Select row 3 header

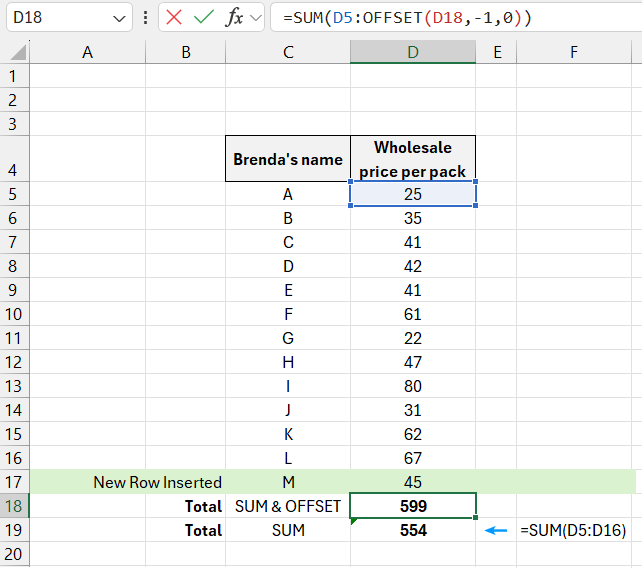click(14, 124)
